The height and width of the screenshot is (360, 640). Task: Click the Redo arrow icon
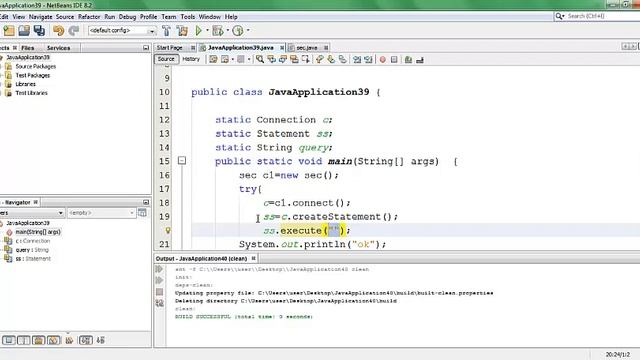click(74, 31)
